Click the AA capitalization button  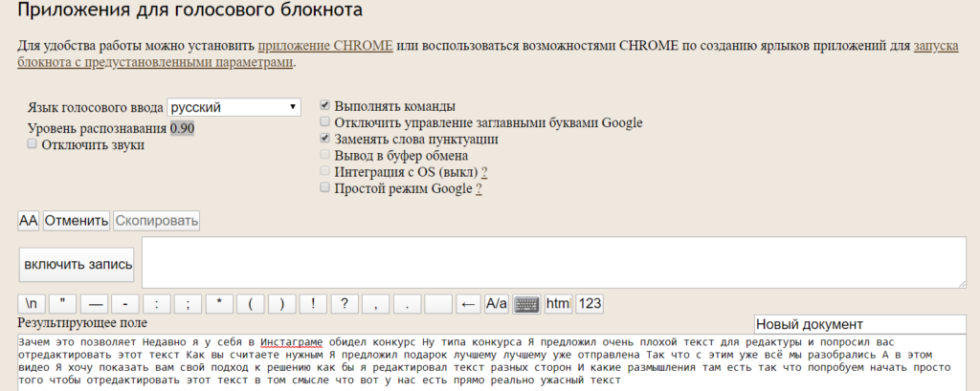[x=29, y=221]
